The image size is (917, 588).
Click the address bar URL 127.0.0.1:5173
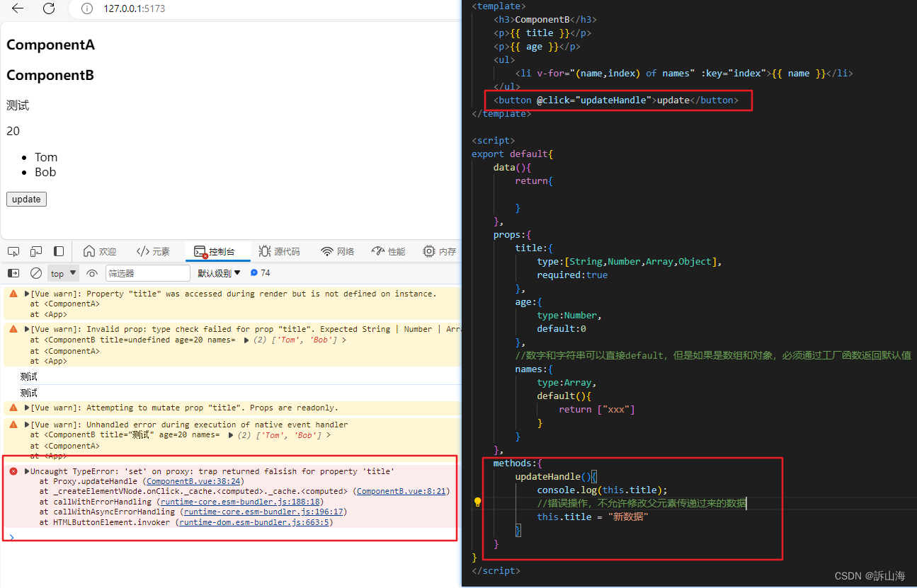tap(135, 8)
